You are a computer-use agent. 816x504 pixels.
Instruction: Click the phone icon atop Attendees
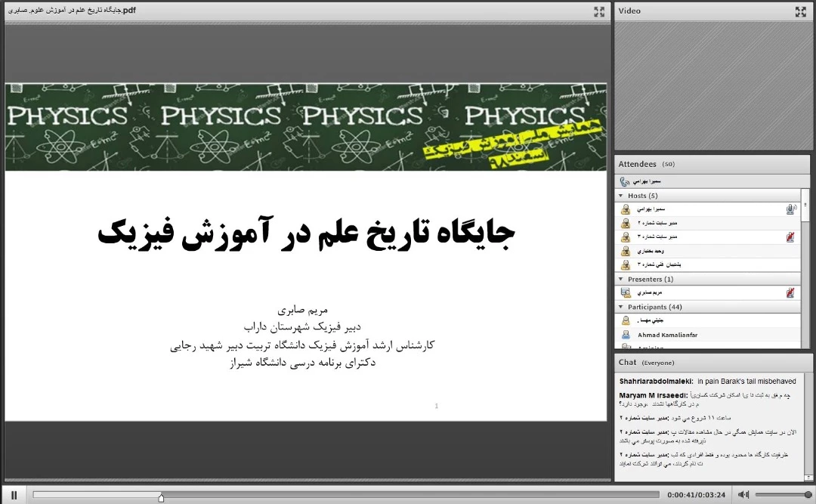pos(624,181)
